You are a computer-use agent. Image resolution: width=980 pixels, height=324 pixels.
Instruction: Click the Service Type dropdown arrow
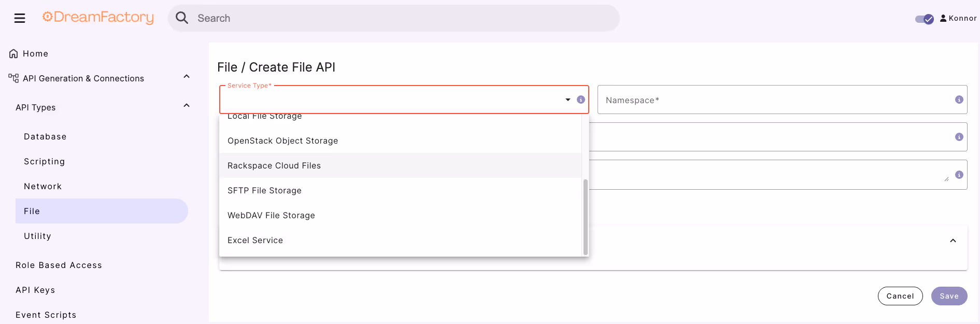[568, 100]
